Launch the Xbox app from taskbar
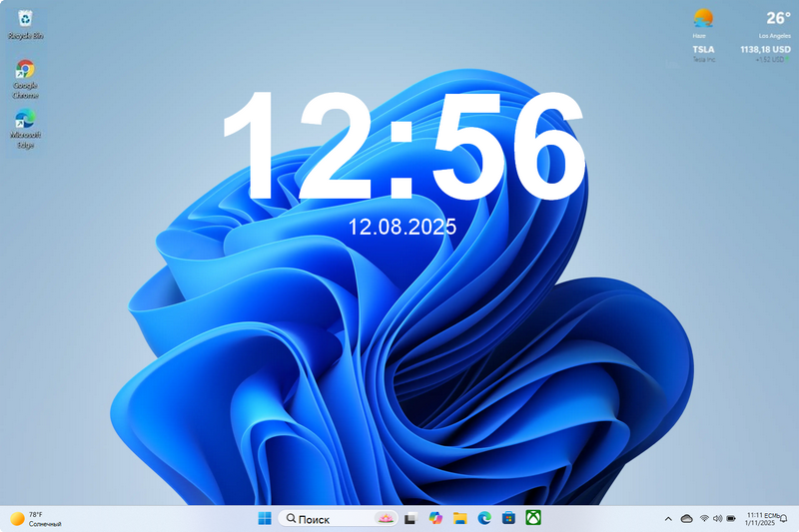The image size is (799, 532). pyautogui.click(x=534, y=518)
